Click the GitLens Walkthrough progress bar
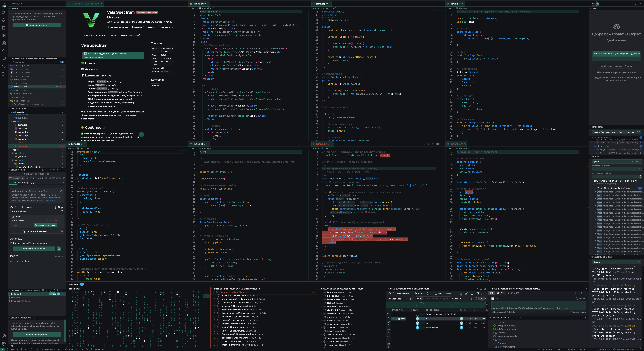 pyautogui.click(x=37, y=185)
